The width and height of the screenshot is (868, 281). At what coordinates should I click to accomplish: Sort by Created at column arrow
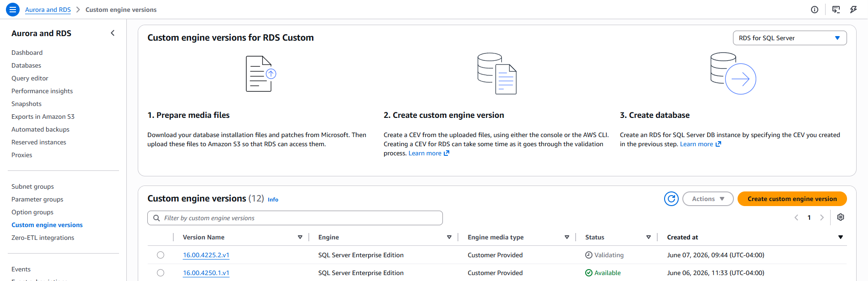coord(841,237)
